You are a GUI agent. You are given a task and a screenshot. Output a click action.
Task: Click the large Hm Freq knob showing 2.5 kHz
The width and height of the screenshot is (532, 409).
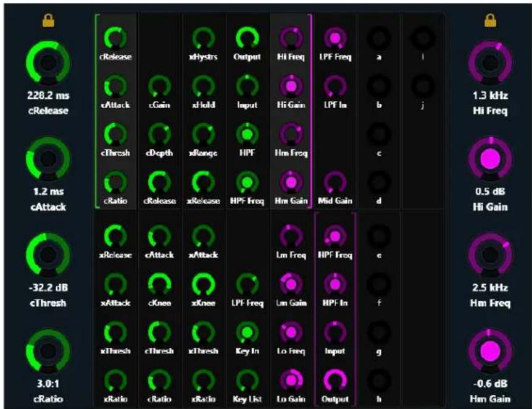coord(490,255)
